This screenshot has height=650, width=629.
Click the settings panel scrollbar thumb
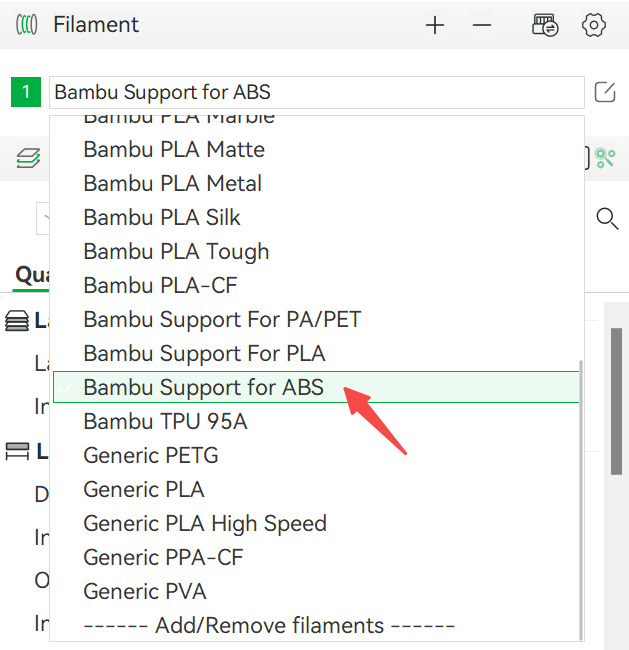(617, 401)
